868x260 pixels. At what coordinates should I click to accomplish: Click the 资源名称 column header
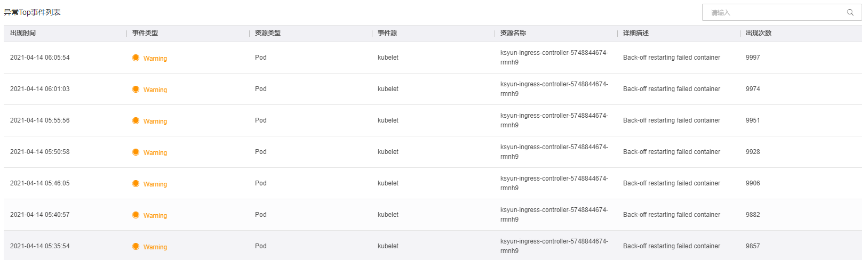coord(513,33)
